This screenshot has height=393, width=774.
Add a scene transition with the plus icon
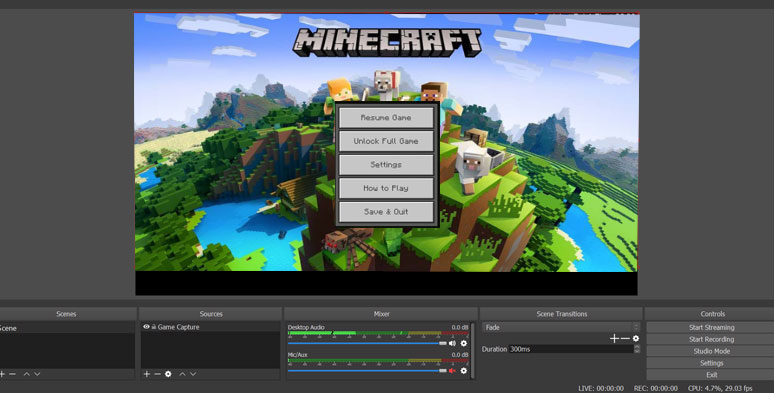pos(614,339)
